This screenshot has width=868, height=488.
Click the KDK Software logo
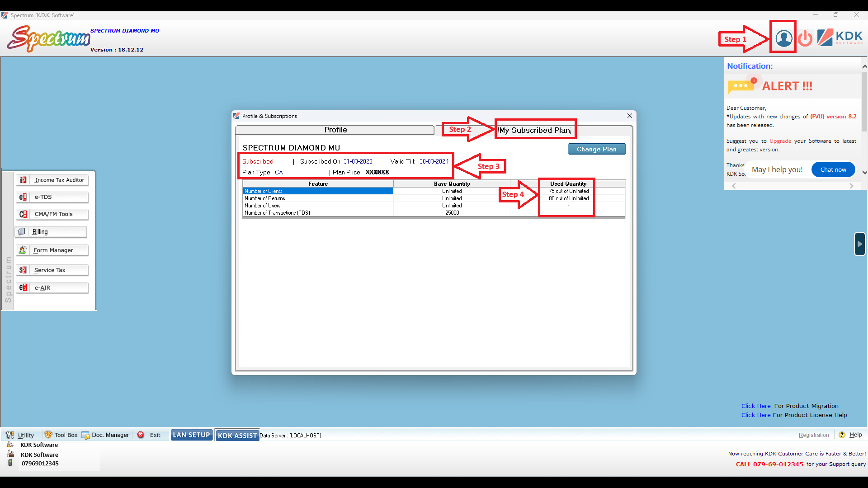coord(840,37)
